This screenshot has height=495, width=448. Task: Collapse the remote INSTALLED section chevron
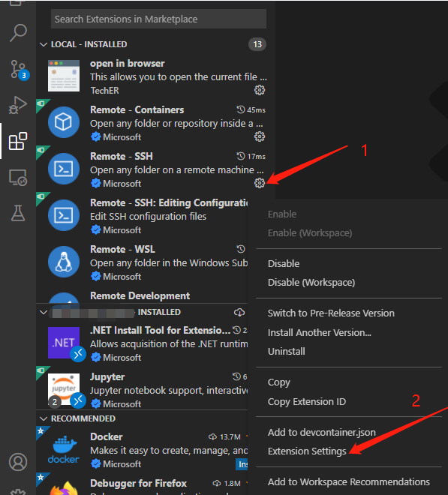44,312
